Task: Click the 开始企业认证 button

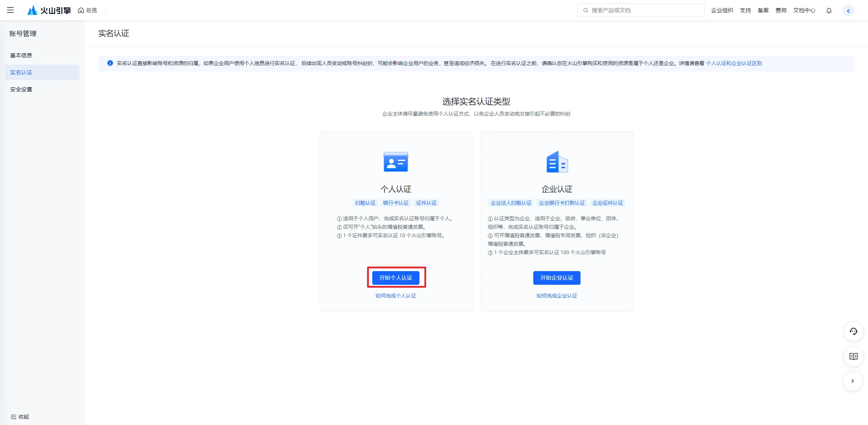Action: click(556, 278)
